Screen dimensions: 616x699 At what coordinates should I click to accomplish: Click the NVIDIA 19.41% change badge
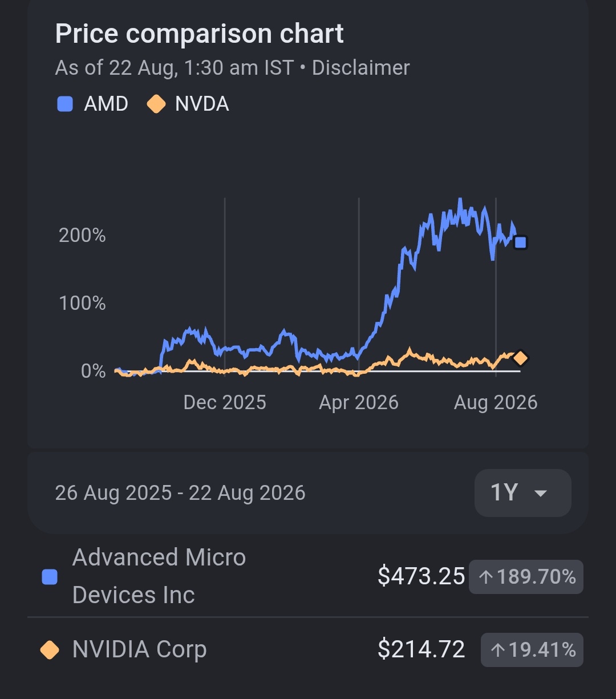(532, 650)
